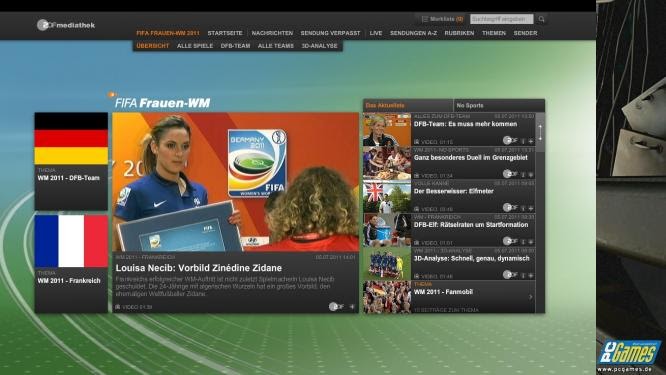Play the Louisa Necib main video image

pos(236,182)
